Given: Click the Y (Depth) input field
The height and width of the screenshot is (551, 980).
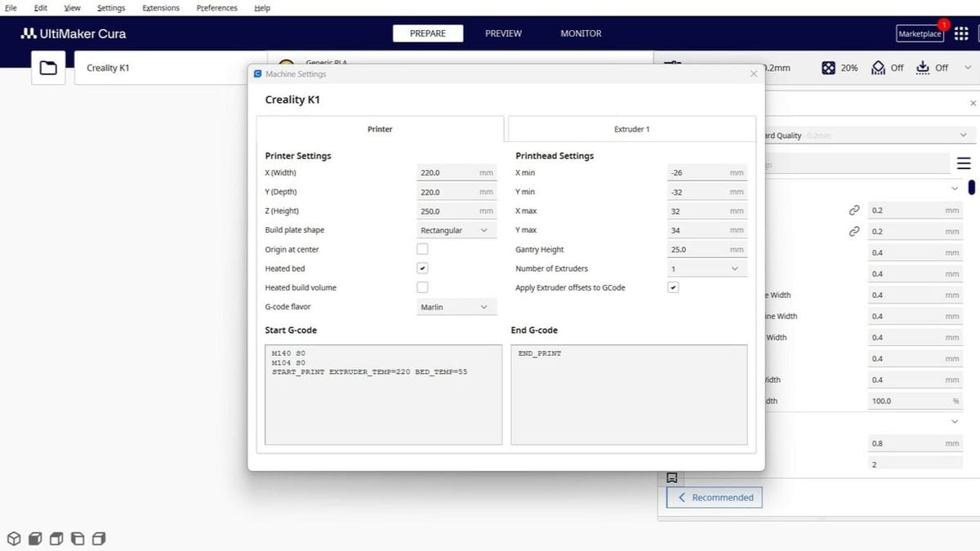Looking at the screenshot, I should (x=457, y=192).
